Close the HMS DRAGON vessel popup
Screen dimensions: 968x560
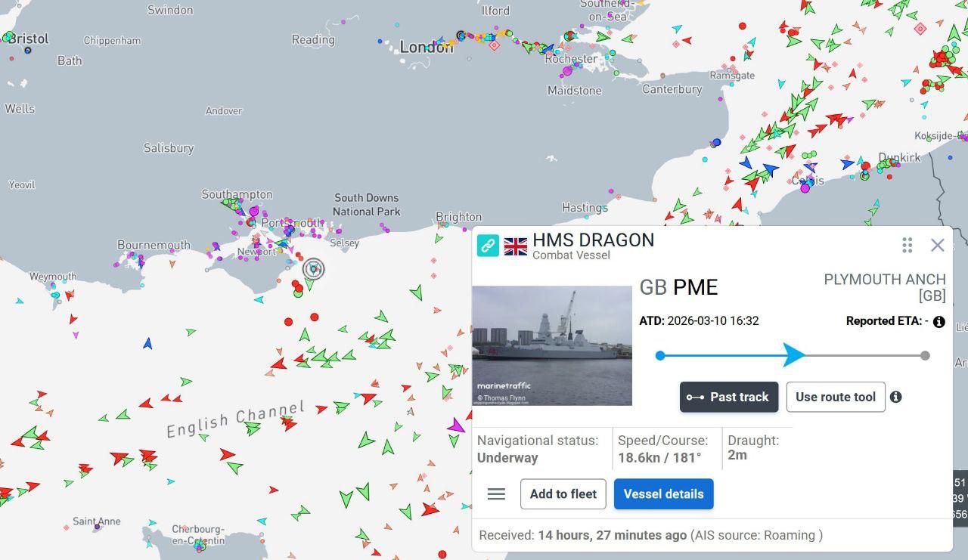[x=938, y=245]
